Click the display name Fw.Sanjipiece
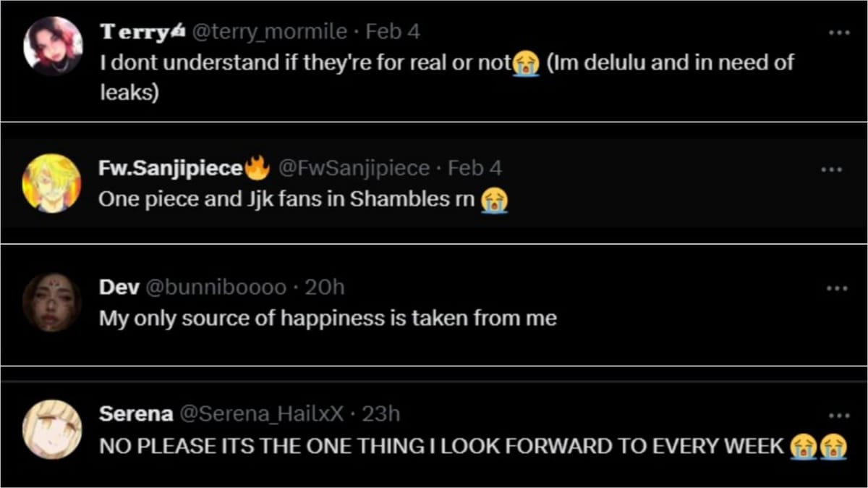This screenshot has width=868, height=488. [171, 169]
